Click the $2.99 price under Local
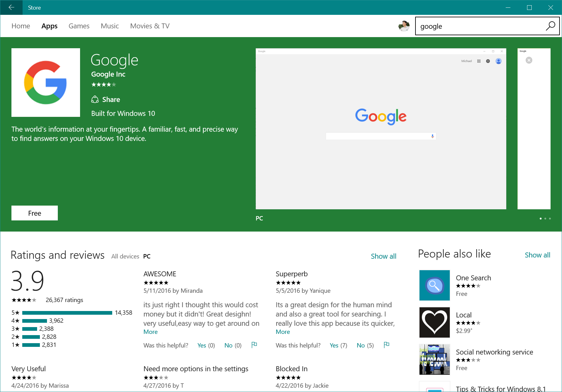Image resolution: width=562 pixels, height=392 pixels. [x=464, y=331]
